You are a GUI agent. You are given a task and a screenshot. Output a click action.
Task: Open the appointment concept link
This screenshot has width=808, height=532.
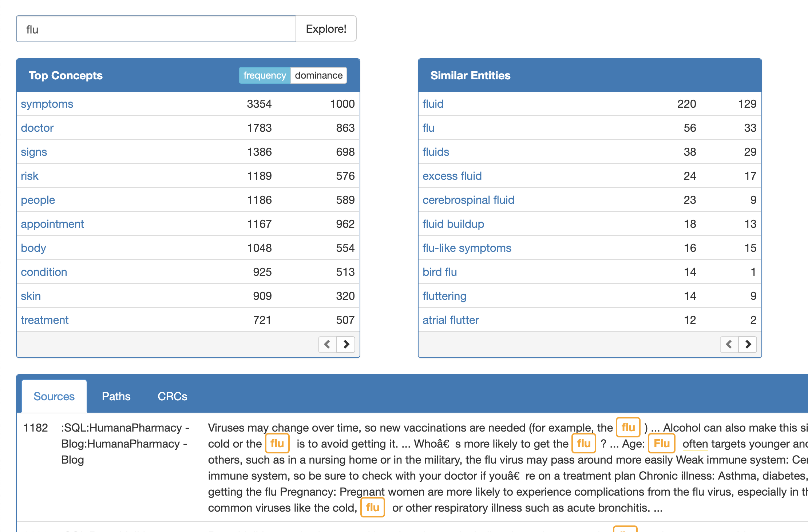(52, 224)
